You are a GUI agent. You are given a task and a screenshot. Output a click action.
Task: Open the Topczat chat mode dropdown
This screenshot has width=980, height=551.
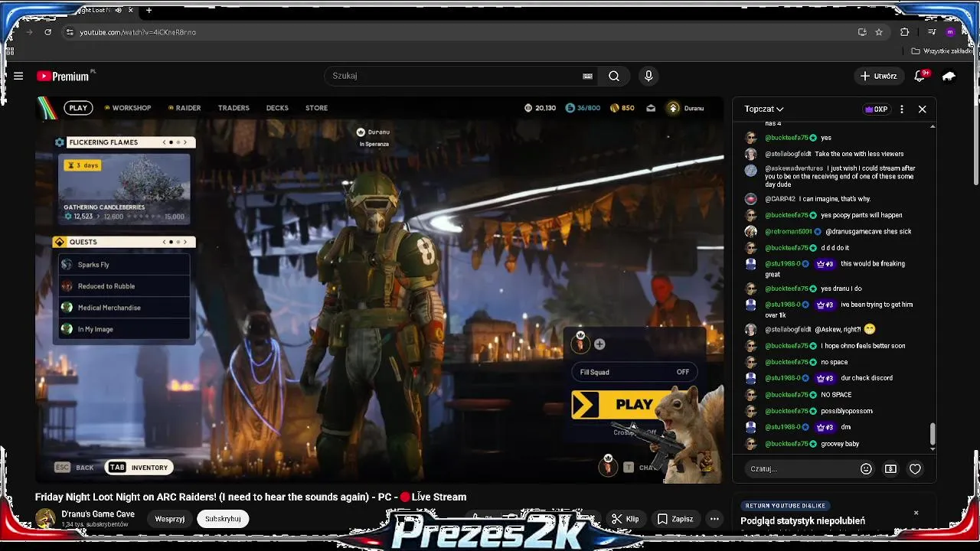click(x=764, y=109)
